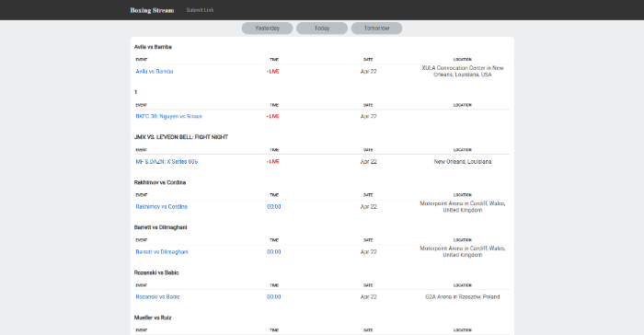This screenshot has height=335, width=644.
Task: Click the Apr 22 date for Avila vs Bamba
Action: [x=368, y=71]
